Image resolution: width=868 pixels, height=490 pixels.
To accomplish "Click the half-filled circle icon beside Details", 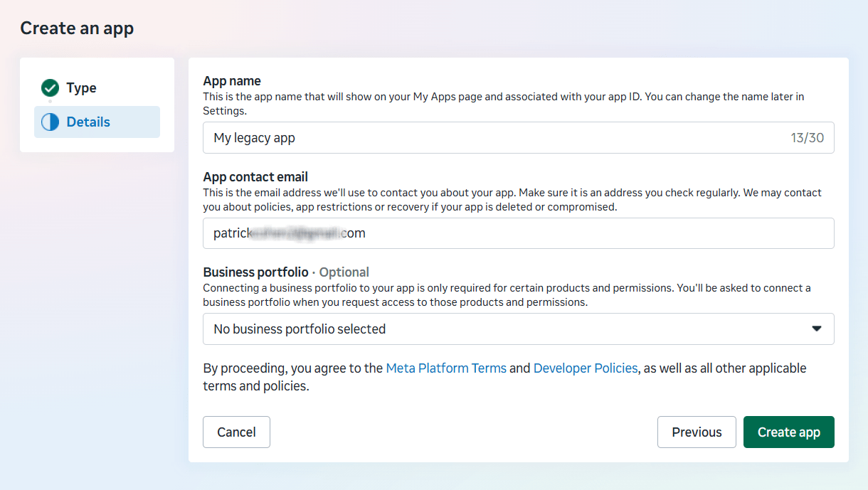I will (50, 122).
